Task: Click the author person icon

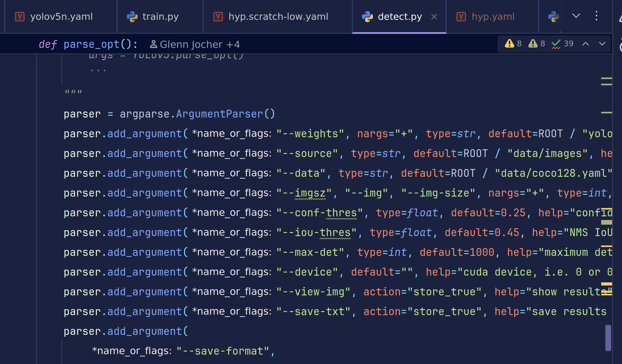Action: pyautogui.click(x=154, y=44)
